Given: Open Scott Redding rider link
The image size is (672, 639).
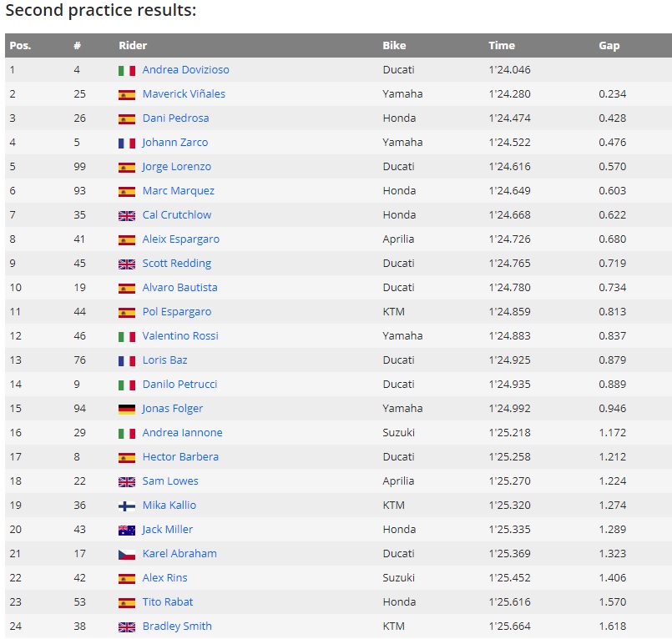Looking at the screenshot, I should [x=176, y=264].
